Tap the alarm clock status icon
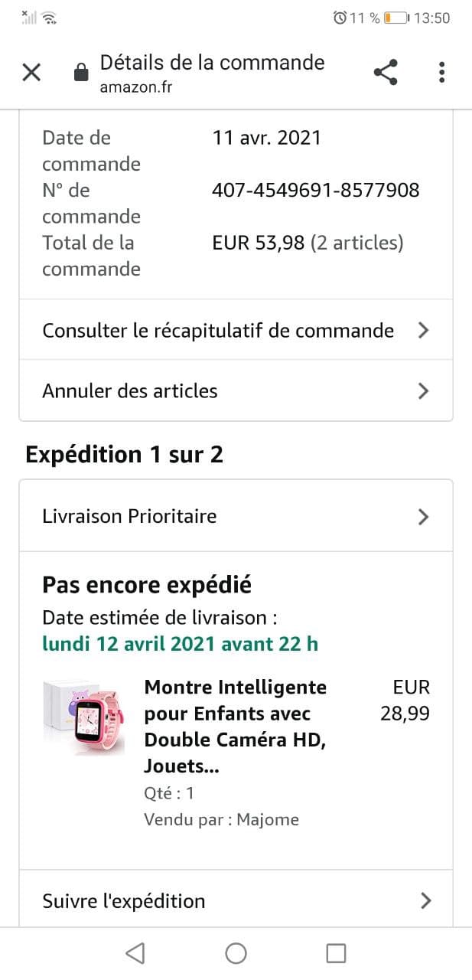Image resolution: width=472 pixels, height=980 pixels. point(340,18)
